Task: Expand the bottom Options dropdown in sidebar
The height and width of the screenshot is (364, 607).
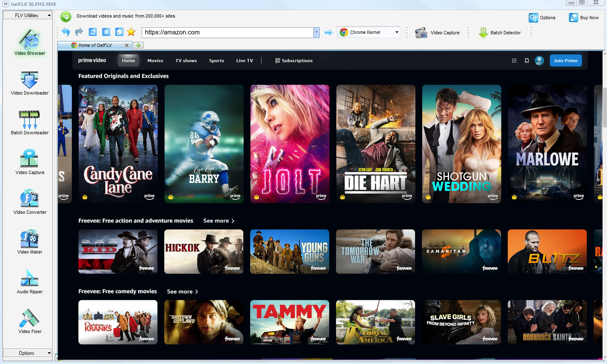Action: coord(27,353)
